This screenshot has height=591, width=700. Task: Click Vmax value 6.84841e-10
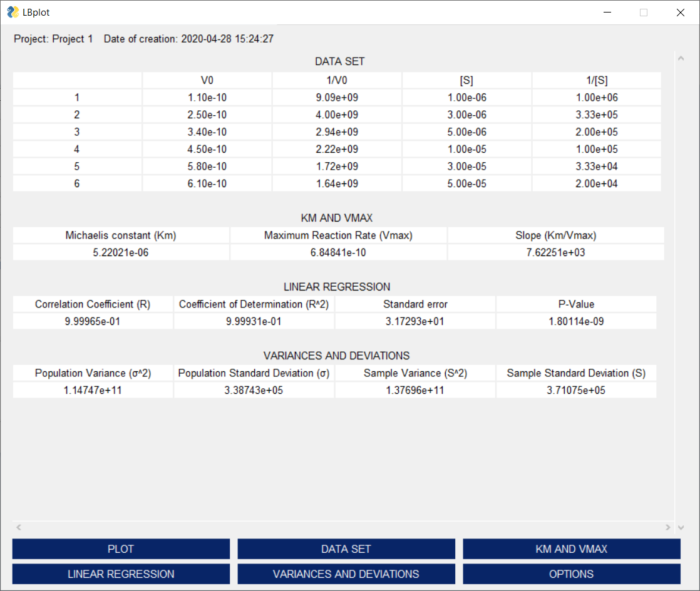tap(338, 253)
